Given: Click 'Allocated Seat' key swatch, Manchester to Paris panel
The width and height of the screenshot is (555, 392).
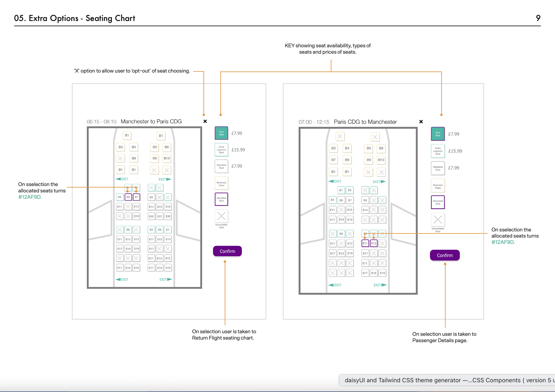Looking at the screenshot, I should coord(221,199).
